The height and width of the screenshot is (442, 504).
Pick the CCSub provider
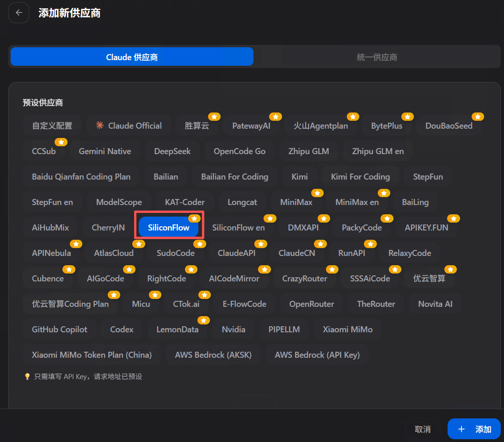(x=44, y=151)
